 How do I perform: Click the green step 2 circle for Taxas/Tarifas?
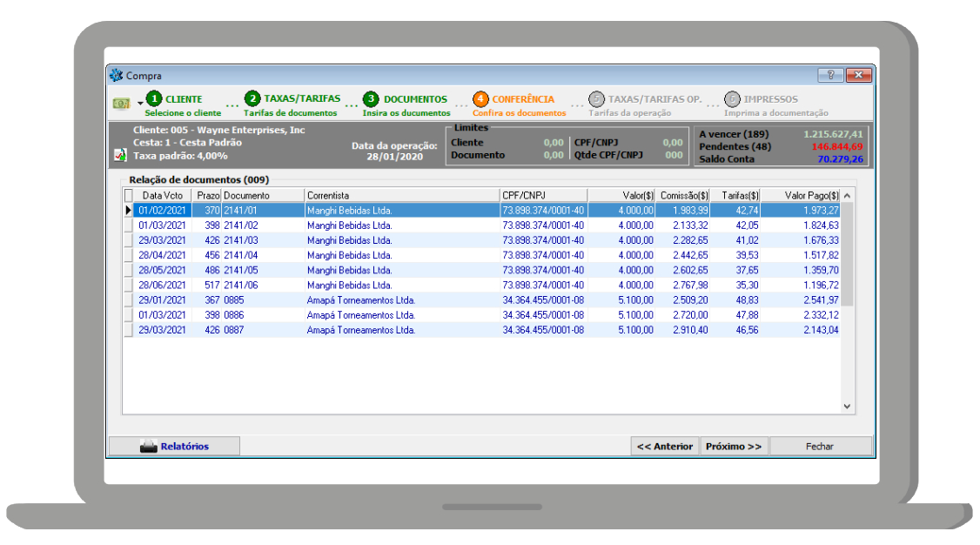[252, 99]
